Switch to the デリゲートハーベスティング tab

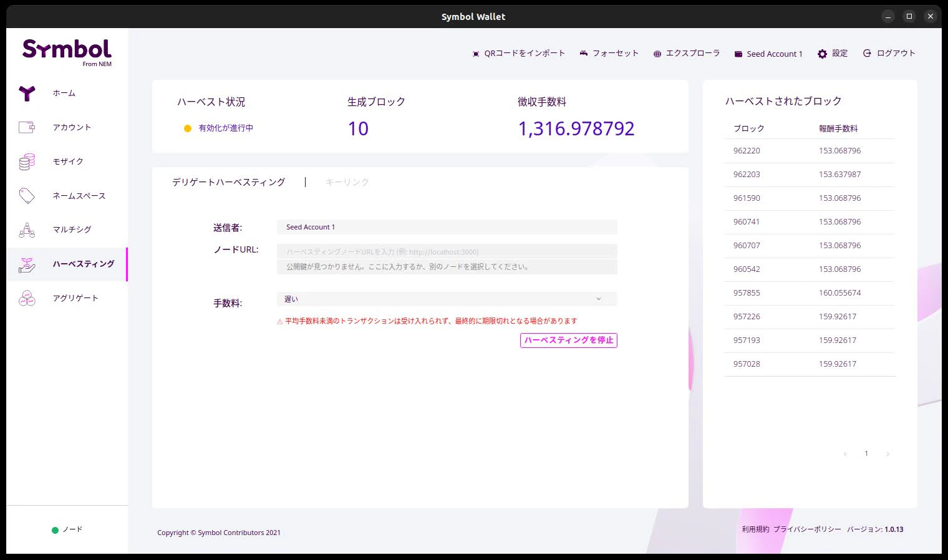coord(228,182)
